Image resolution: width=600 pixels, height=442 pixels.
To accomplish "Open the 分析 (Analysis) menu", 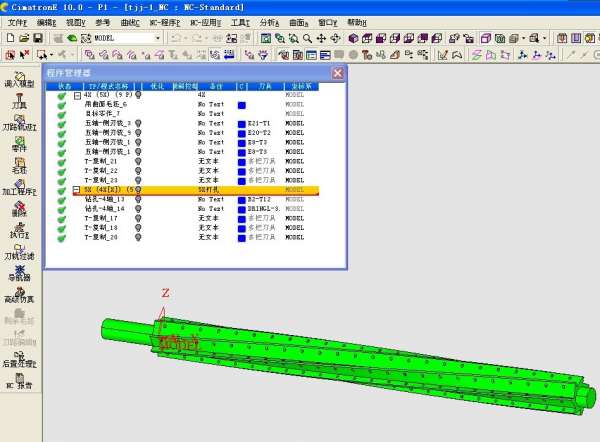I will (269, 21).
